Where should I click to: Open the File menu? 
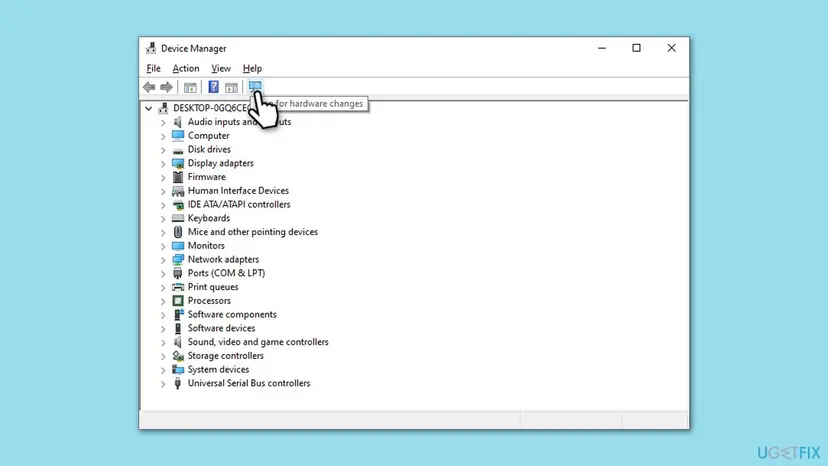coord(153,68)
